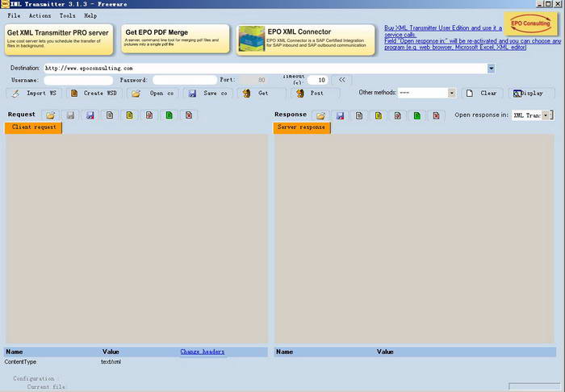Click the gray document icon in Request toolbar
565x392 pixels.
click(x=110, y=115)
